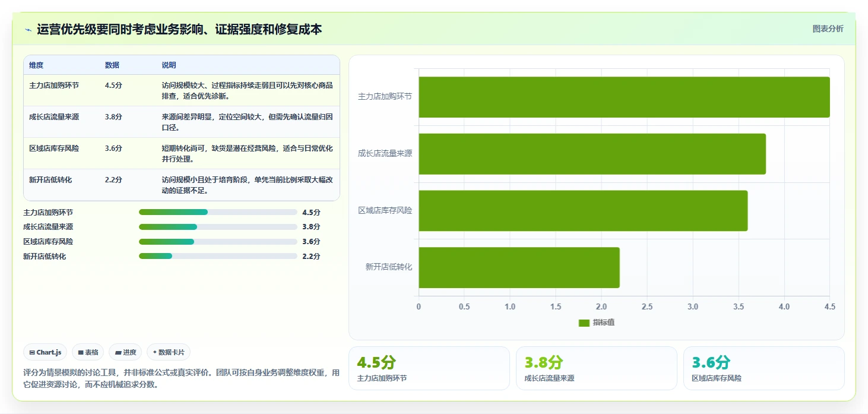Click the 新开店低转化 progress bar
This screenshot has height=414, width=868.
point(218,257)
